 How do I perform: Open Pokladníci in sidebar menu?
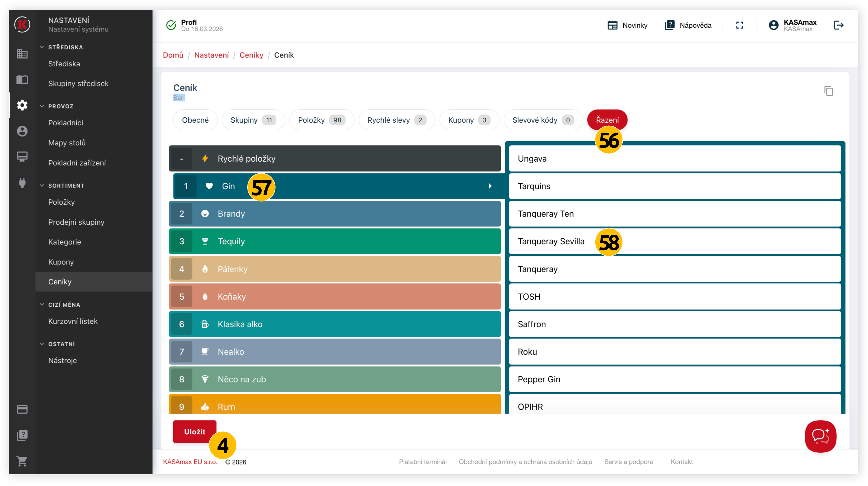pos(66,123)
